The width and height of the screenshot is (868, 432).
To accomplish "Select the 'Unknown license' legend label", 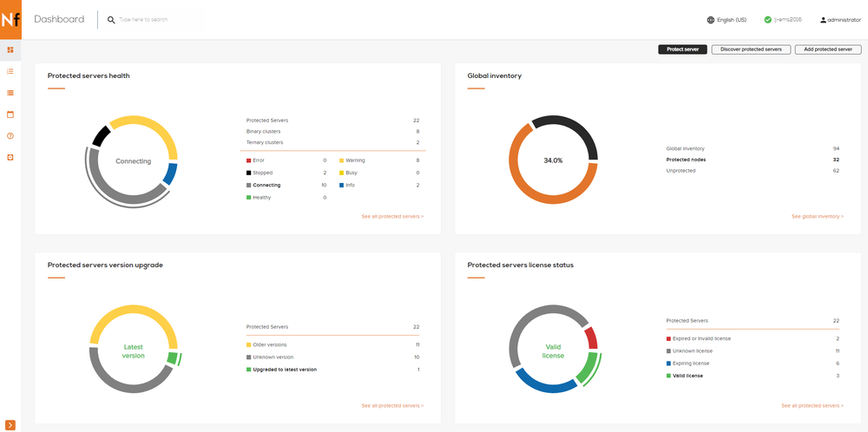I will (693, 351).
